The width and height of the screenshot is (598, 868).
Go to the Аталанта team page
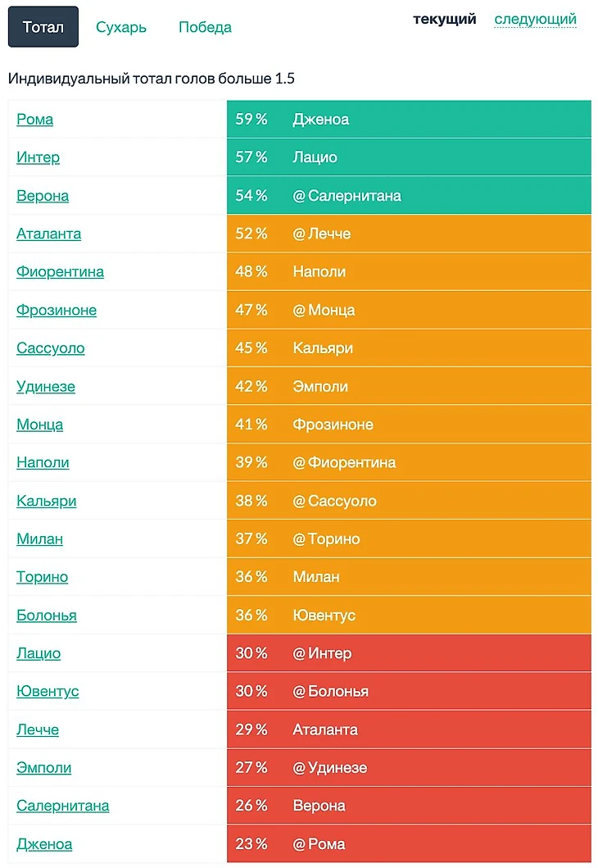point(49,234)
